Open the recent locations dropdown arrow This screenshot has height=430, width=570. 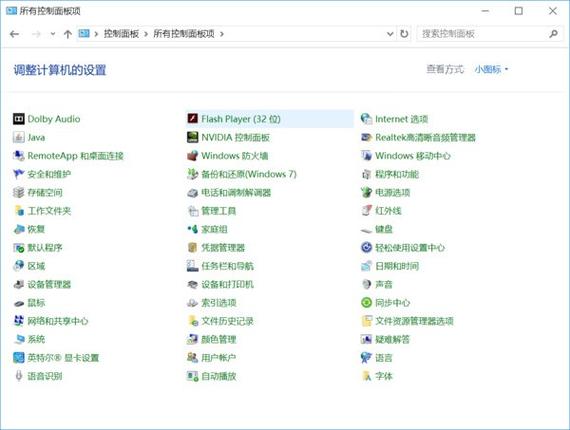tap(53, 34)
